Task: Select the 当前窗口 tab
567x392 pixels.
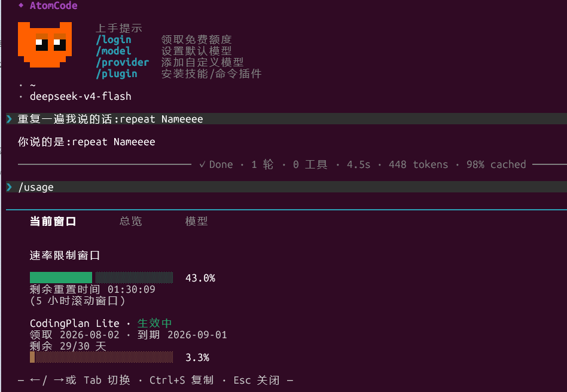Action: pos(53,221)
